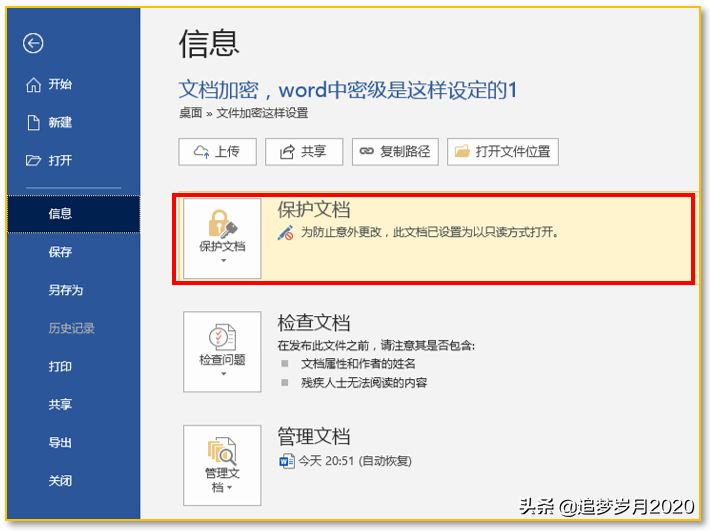Click the 上传 button
Screen dimensions: 710x531
click(x=217, y=152)
